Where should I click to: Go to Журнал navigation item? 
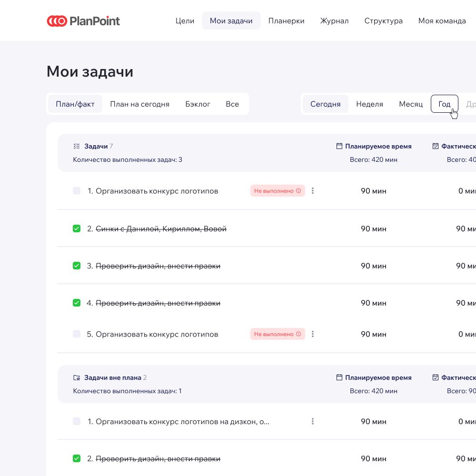(334, 21)
